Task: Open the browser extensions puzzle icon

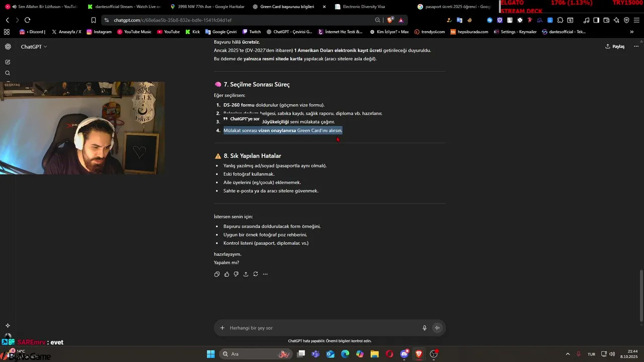Action: [x=560, y=20]
